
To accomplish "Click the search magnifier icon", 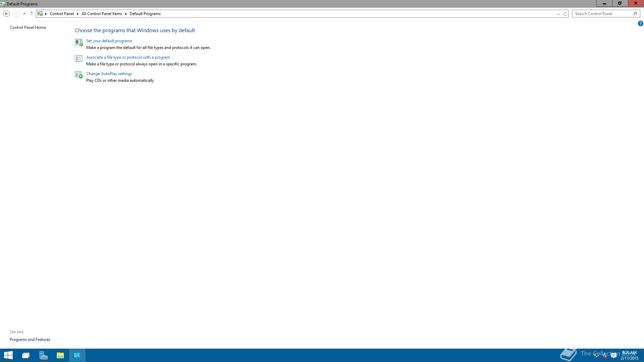I will click(635, 14).
